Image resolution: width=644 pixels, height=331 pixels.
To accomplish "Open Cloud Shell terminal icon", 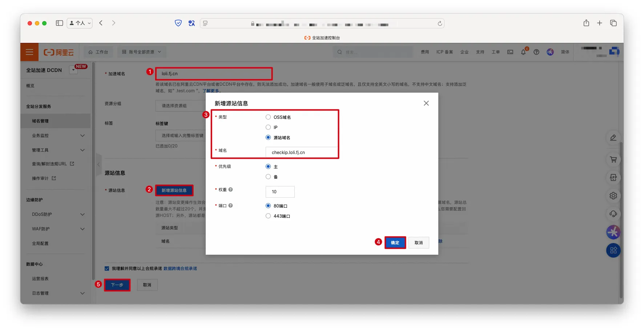I will click(510, 52).
